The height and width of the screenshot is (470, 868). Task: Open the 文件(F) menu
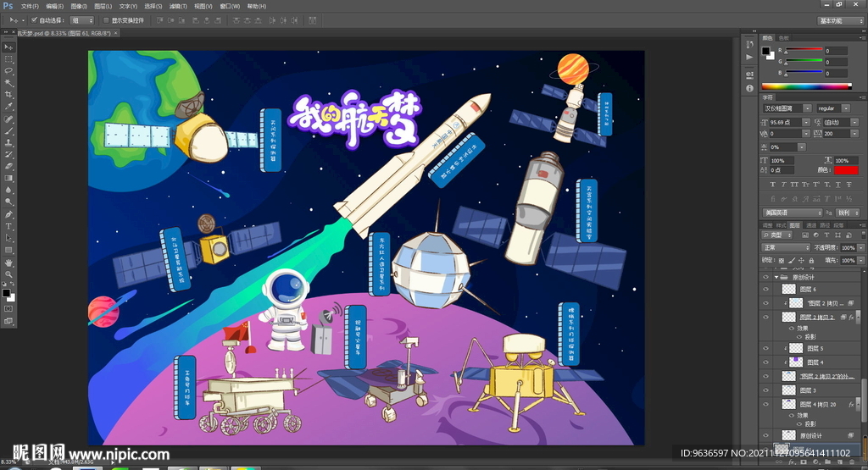pyautogui.click(x=30, y=6)
